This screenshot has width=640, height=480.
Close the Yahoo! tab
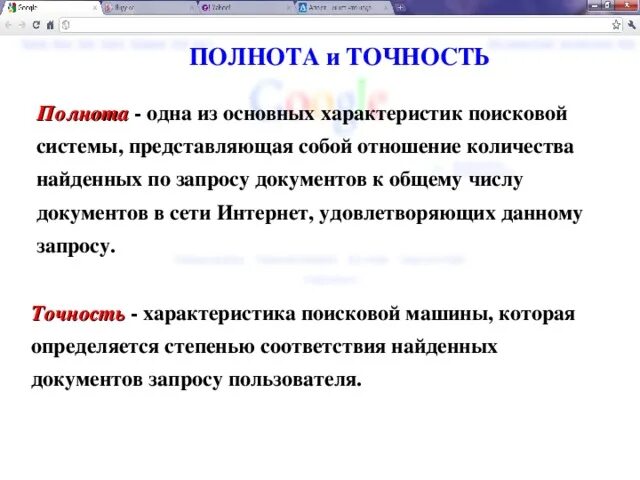click(x=288, y=7)
